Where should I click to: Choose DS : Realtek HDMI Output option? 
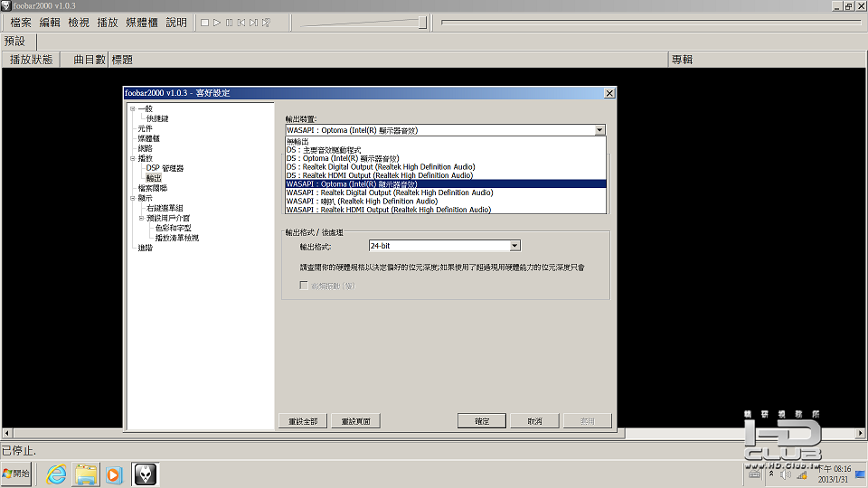tap(446, 175)
